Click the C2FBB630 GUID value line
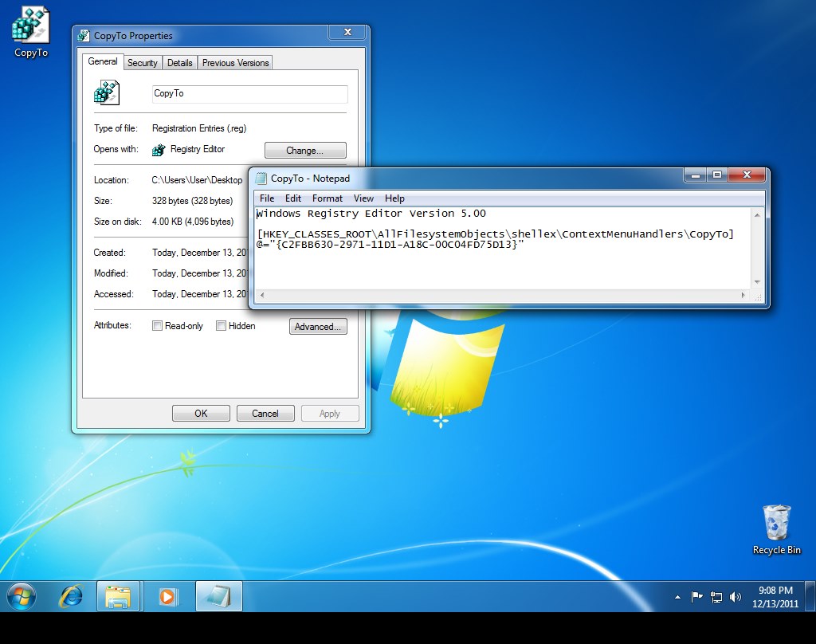Viewport: 816px width, 644px height. click(x=390, y=244)
